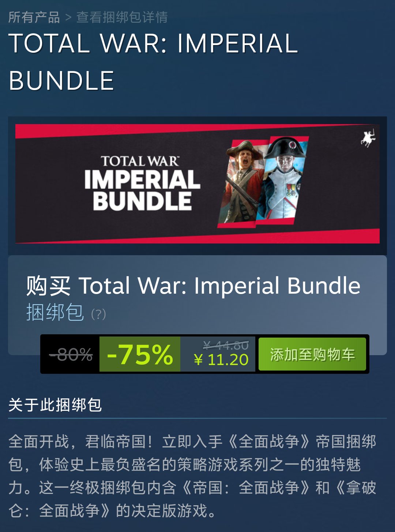Click the green -75% discount badge
Image resolution: width=395 pixels, height=532 pixels.
coord(140,354)
